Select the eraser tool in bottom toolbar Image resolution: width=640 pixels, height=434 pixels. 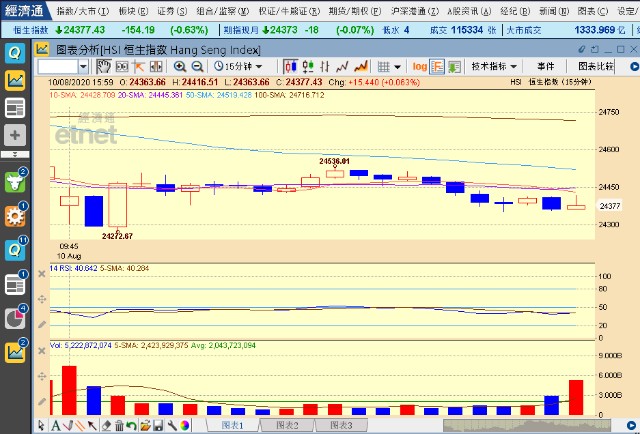pos(107,426)
